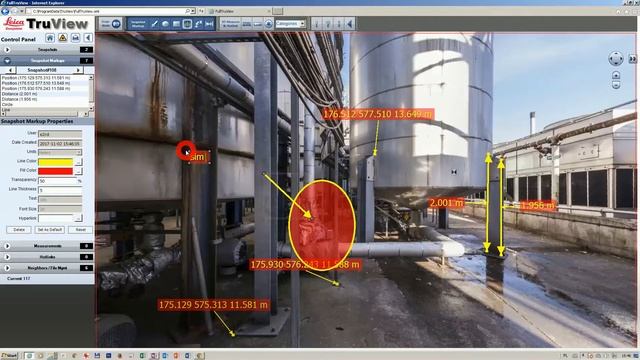Screen dimensions: 640x360
Task: Click the yellow warning triangle icon
Action: tap(62, 38)
